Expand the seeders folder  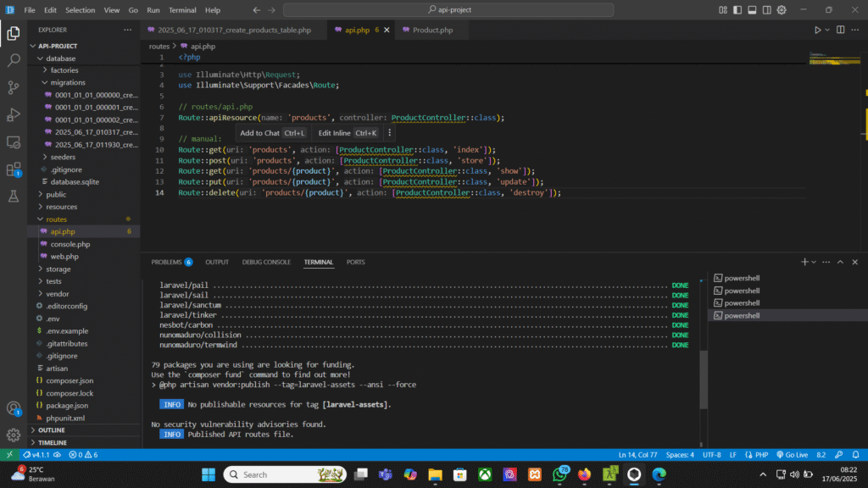point(64,157)
